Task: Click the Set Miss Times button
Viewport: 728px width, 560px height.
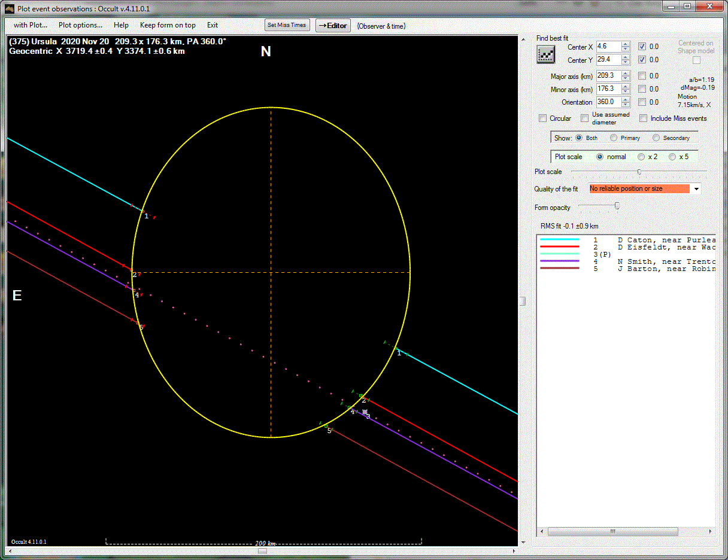Action: (x=287, y=25)
